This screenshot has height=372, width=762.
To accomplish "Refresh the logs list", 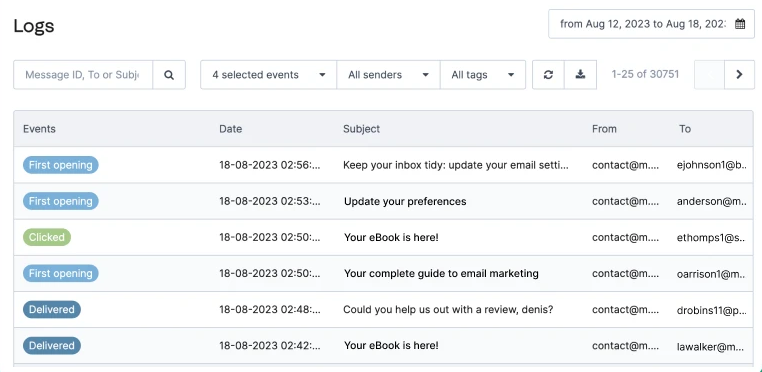I will (x=548, y=75).
